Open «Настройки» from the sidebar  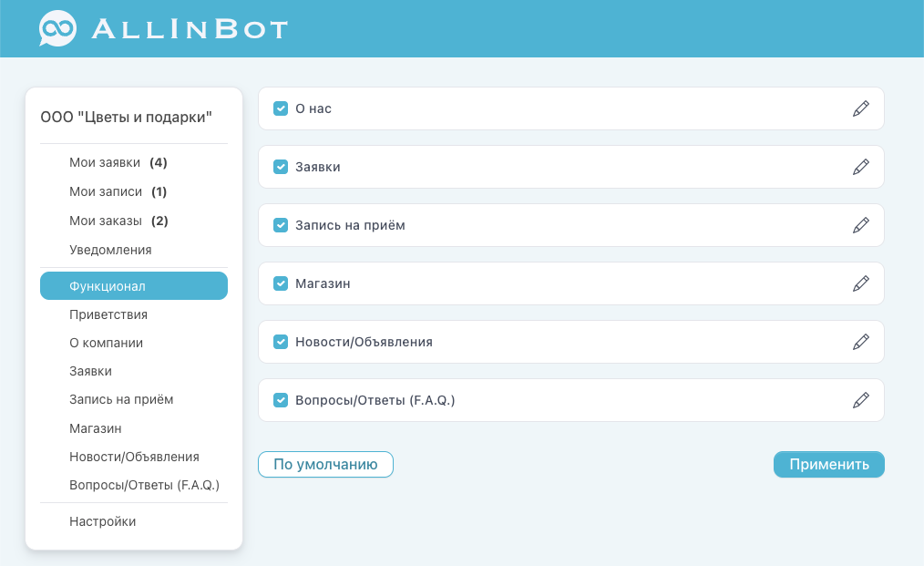coord(101,520)
